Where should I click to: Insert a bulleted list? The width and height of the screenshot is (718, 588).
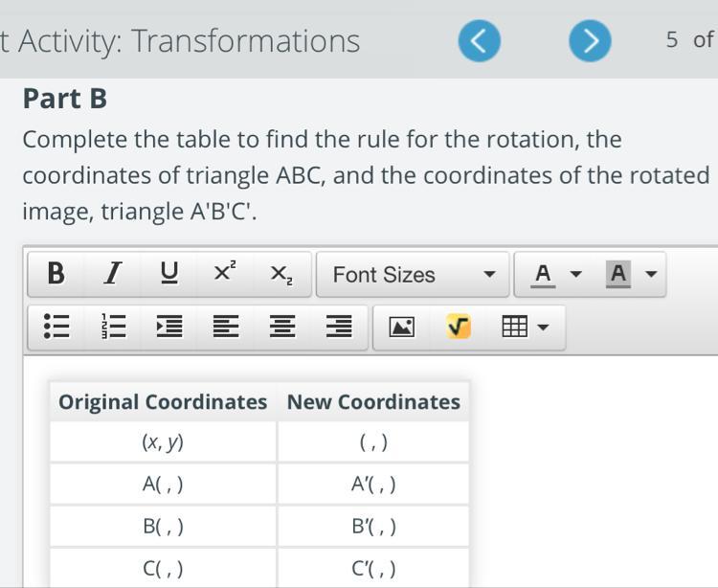click(x=56, y=327)
